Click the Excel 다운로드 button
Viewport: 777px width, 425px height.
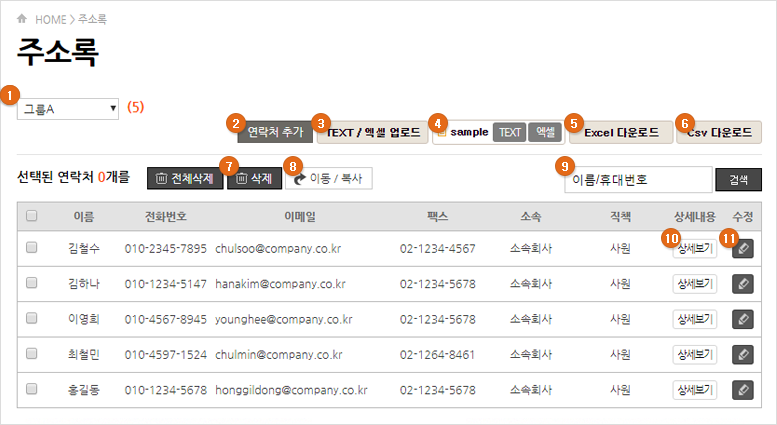(x=621, y=132)
